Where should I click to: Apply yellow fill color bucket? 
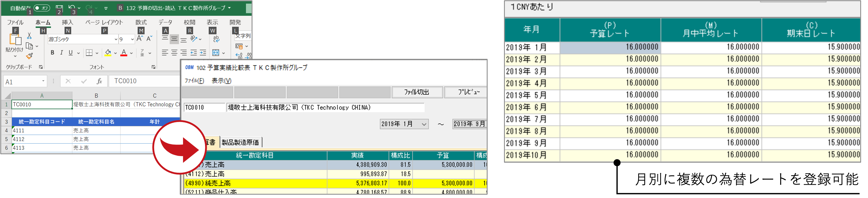point(108,53)
